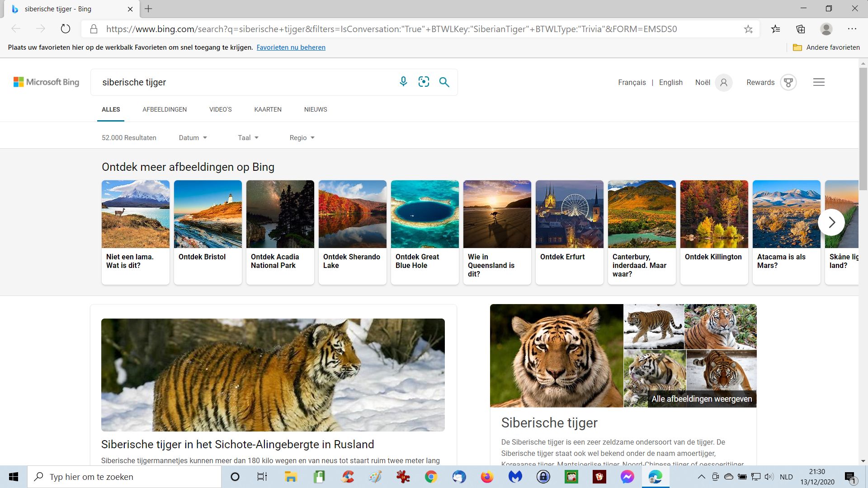Switch to the AFBEELDINGEN tab
The height and width of the screenshot is (488, 868).
165,109
